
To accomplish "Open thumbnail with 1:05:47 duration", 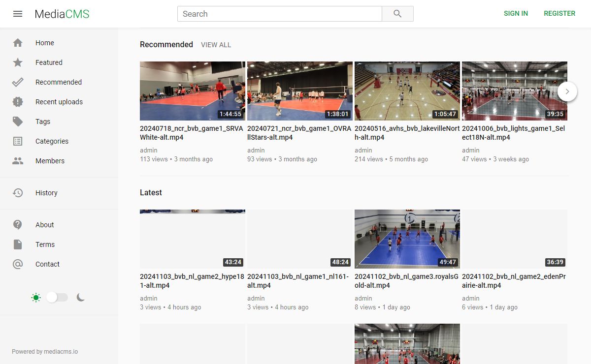I will 407,91.
